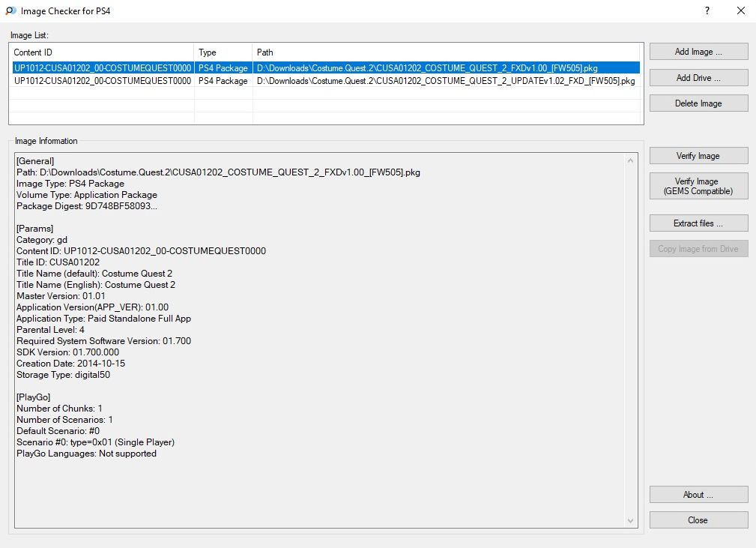Open the Extract files dialog
Image resolution: width=756 pixels, height=548 pixels.
click(698, 223)
